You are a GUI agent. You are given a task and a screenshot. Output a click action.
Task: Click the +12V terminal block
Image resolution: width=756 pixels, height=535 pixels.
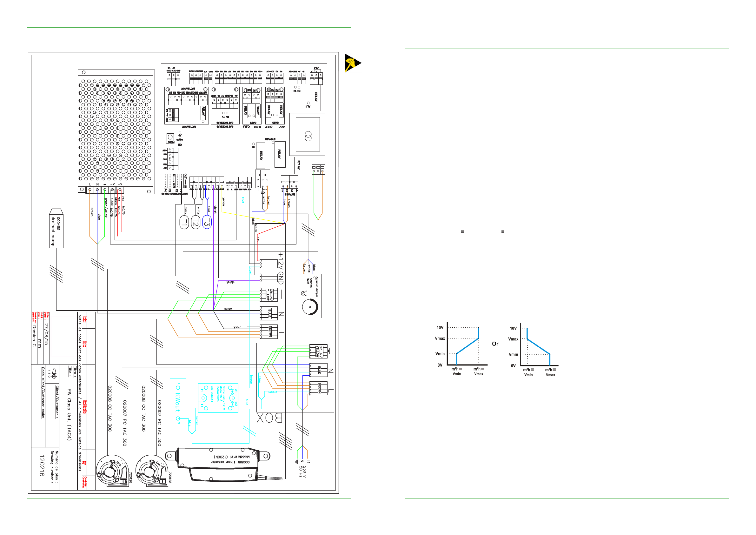(x=269, y=264)
